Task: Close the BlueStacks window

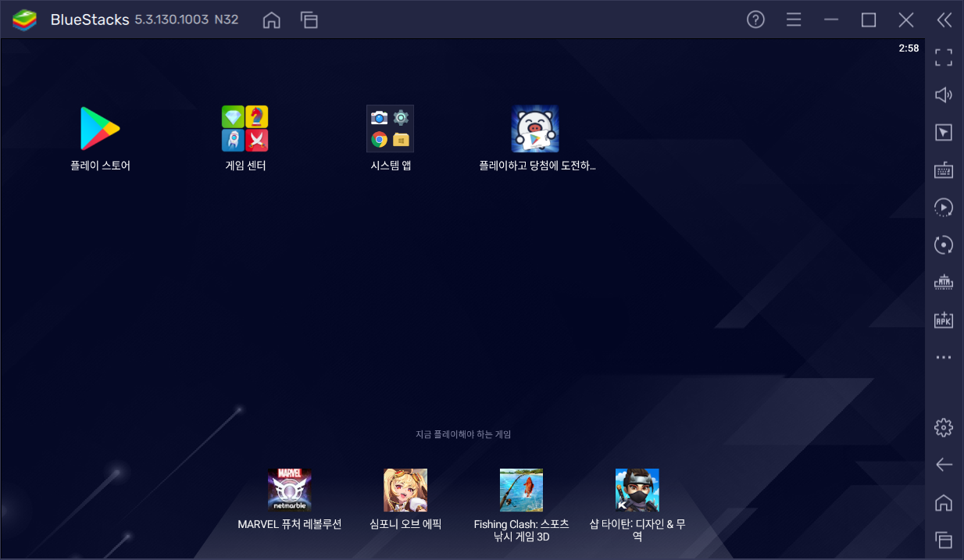Action: 906,20
